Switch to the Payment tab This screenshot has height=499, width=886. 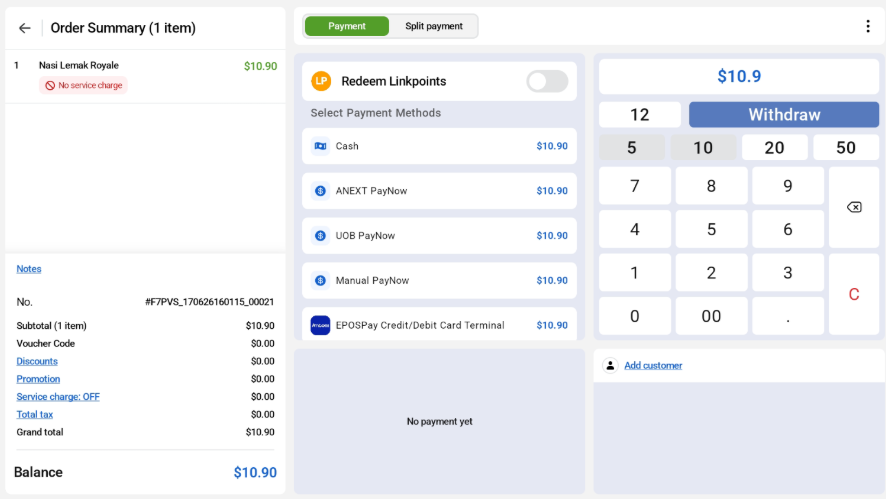coord(347,26)
